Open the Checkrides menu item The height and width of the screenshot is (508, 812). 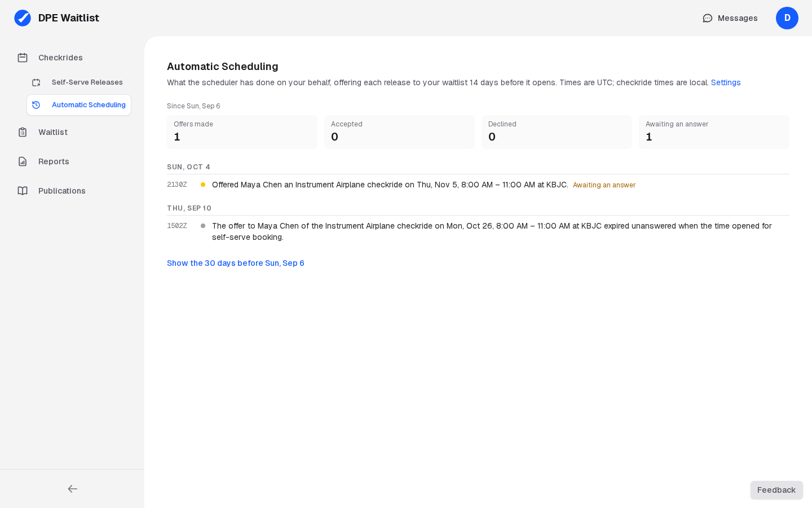point(72,58)
